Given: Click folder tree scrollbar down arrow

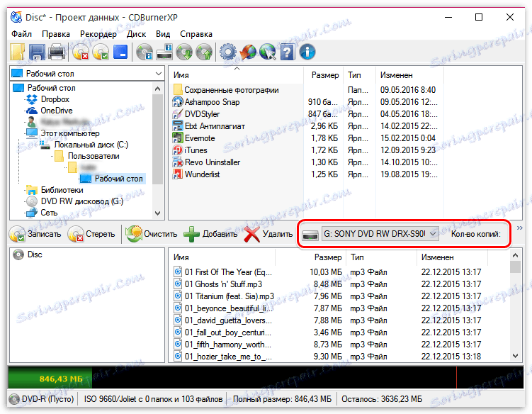Looking at the screenshot, I should click(157, 213).
